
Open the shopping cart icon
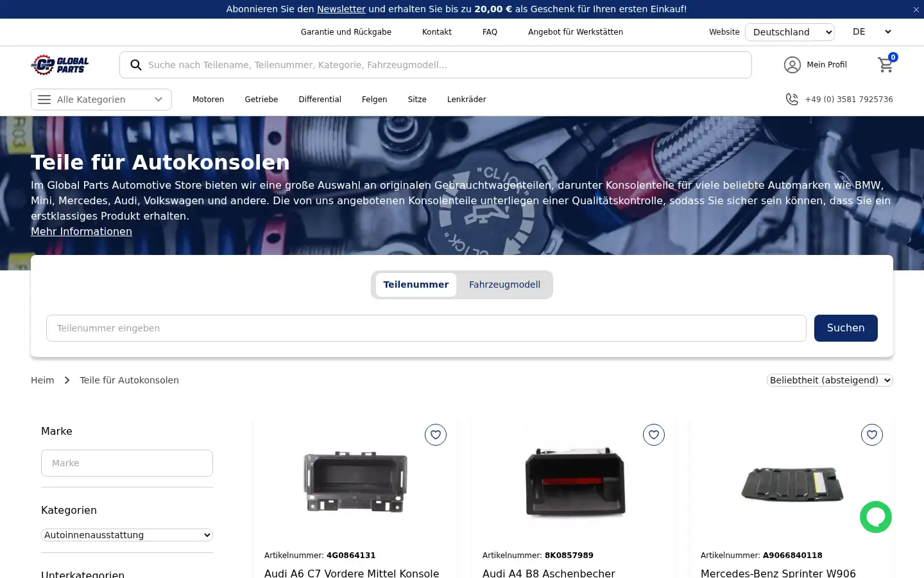coord(886,64)
